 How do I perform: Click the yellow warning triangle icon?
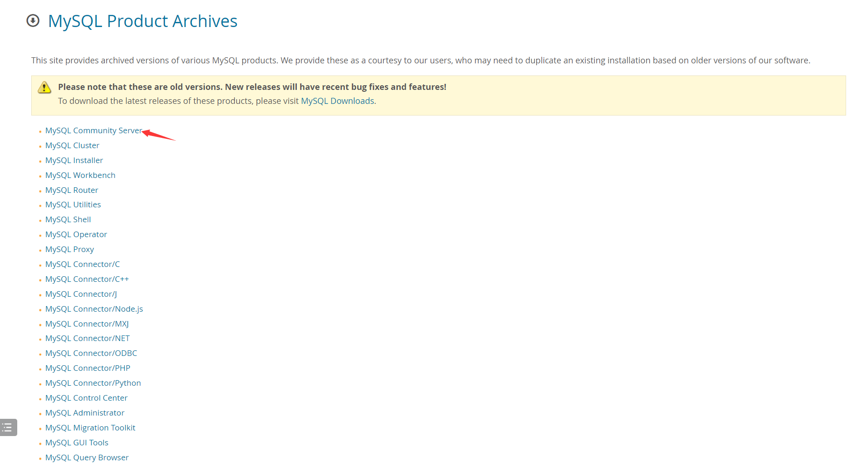pyautogui.click(x=44, y=87)
